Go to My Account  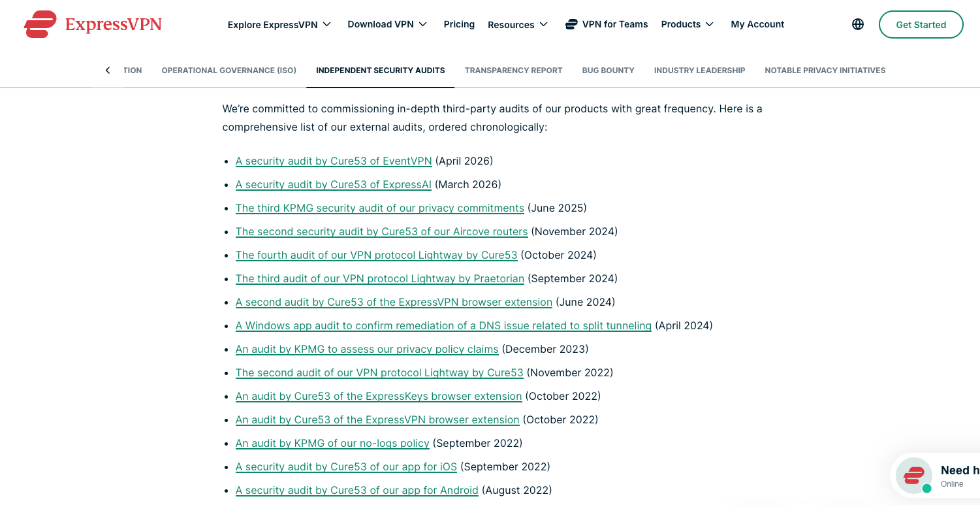point(757,24)
